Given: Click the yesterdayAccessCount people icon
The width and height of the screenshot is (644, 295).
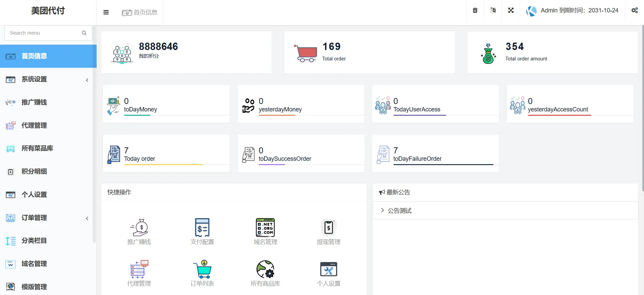Looking at the screenshot, I should 518,105.
